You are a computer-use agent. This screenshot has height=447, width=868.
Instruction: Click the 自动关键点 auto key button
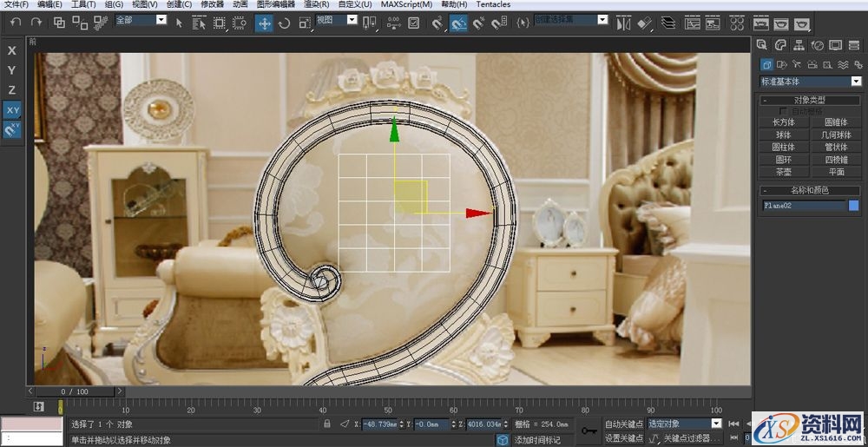click(x=624, y=424)
